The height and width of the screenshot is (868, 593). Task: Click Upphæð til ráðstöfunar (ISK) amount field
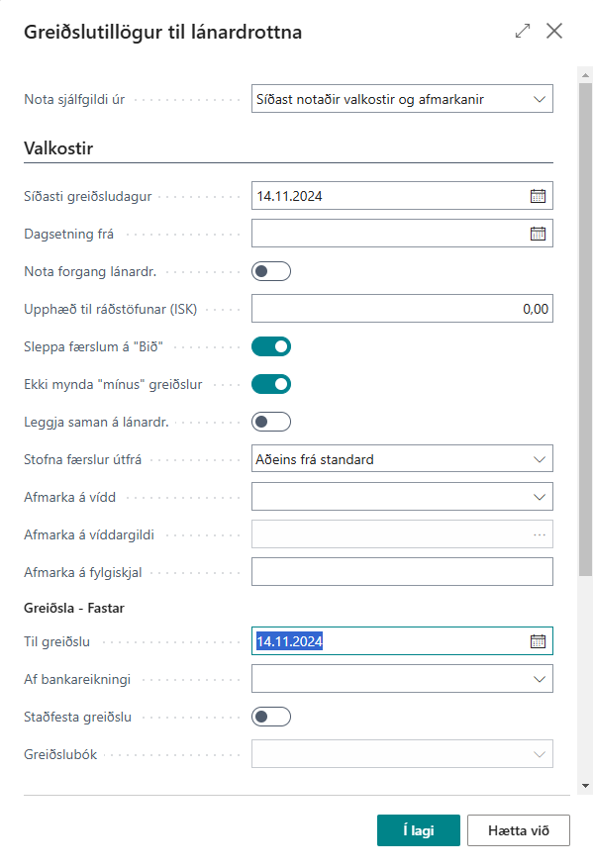[x=402, y=309]
